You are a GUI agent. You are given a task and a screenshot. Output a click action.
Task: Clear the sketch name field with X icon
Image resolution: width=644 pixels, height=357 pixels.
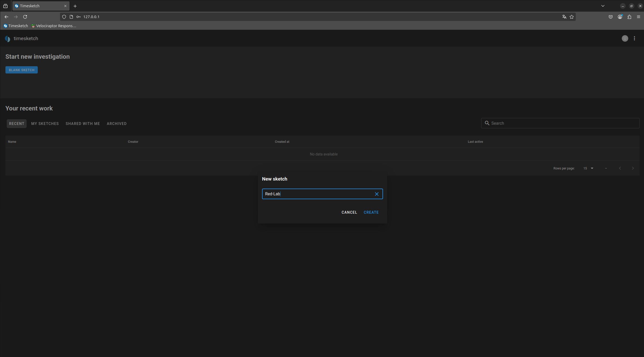point(377,194)
